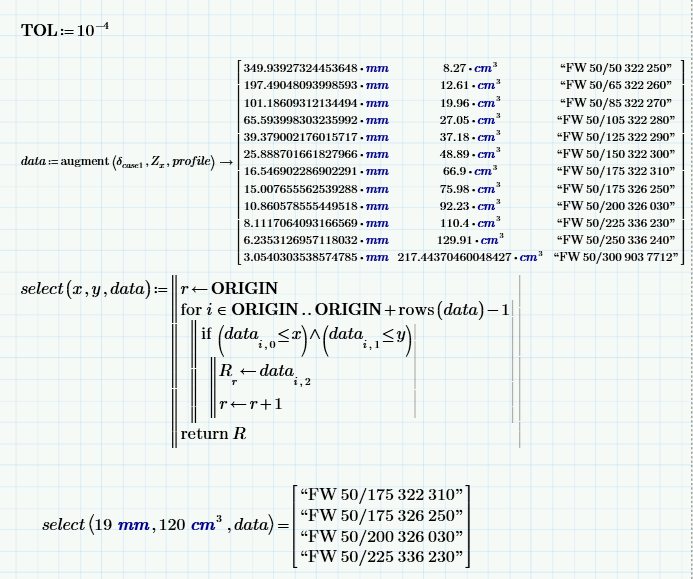Select the 120 cm³ argument in the select call
Viewport: 693px width, 579px height.
(190, 523)
